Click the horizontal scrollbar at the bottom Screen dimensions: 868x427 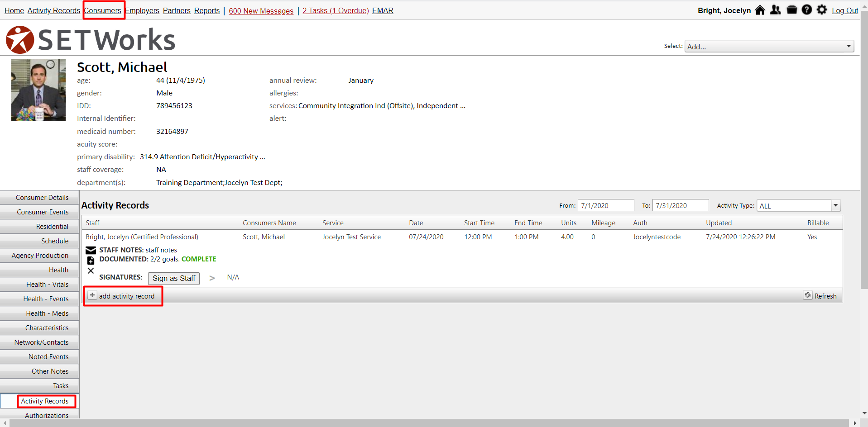[428, 423]
